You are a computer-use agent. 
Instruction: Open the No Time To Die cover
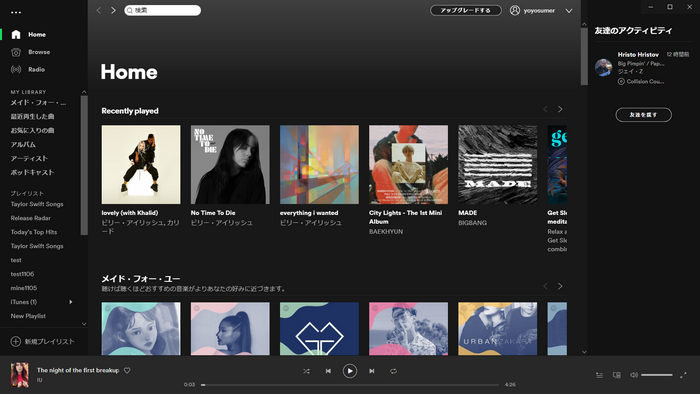click(230, 165)
